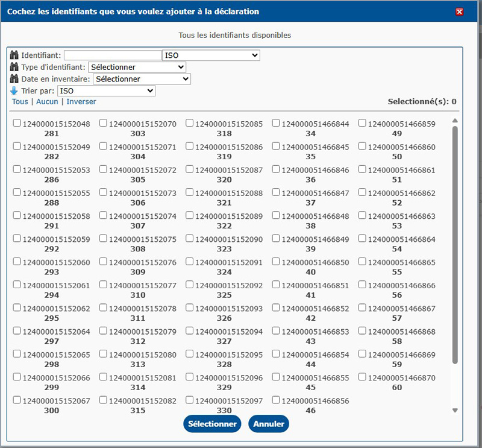The width and height of the screenshot is (482, 448).
Task: Close the dialog with the red X icon
Action: 459,11
